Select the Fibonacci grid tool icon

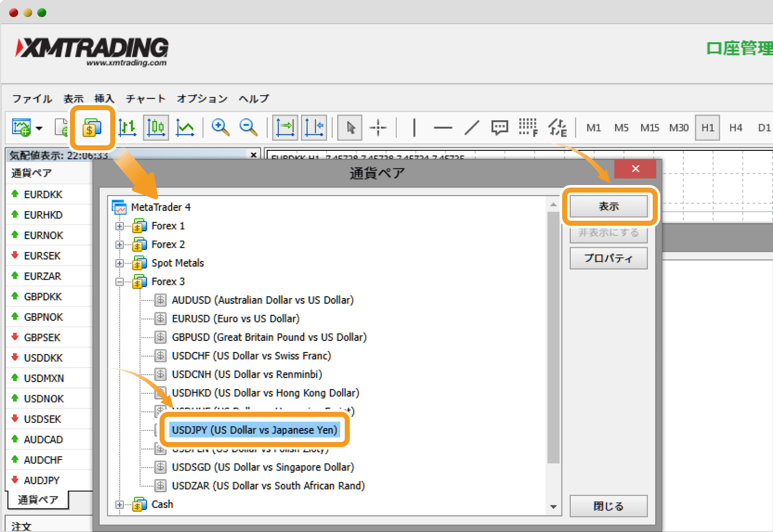[x=528, y=128]
